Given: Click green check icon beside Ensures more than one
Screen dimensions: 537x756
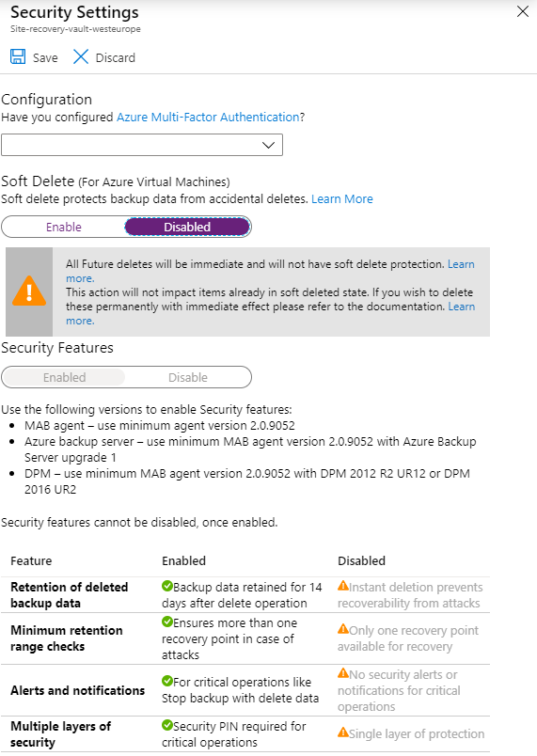Looking at the screenshot, I should (167, 622).
